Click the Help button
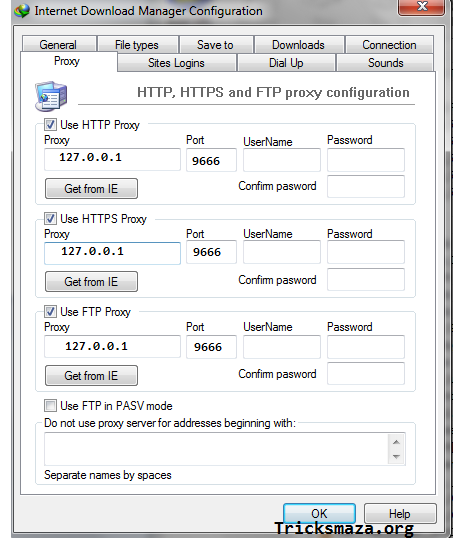This screenshot has width=453, height=540. point(400,513)
